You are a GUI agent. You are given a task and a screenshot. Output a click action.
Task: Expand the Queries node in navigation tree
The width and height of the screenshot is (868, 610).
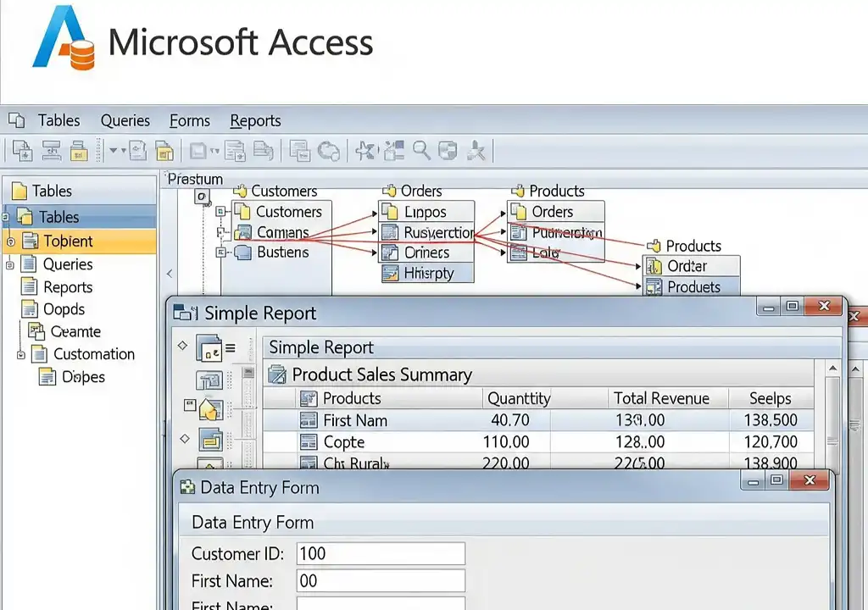9,265
